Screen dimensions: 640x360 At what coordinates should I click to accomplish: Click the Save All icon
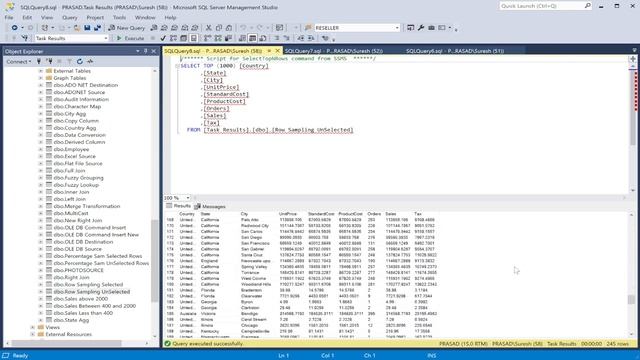click(x=97, y=28)
